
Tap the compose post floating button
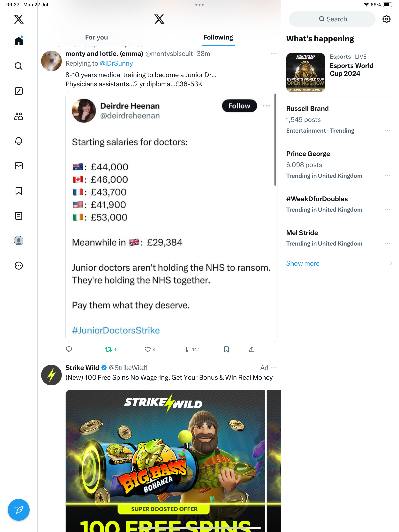point(19,510)
